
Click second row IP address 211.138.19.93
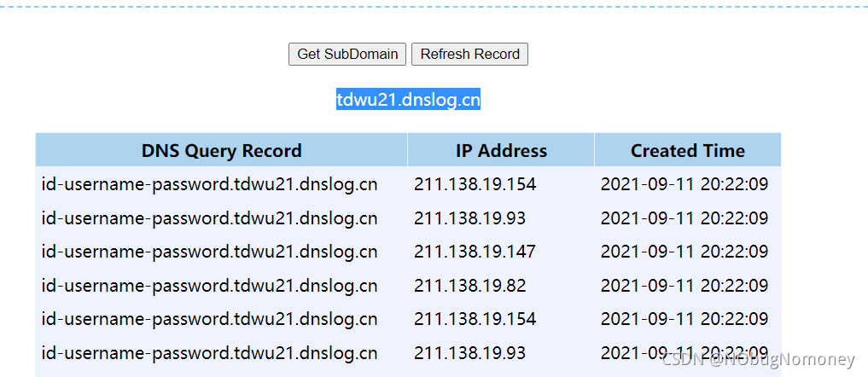coord(470,218)
